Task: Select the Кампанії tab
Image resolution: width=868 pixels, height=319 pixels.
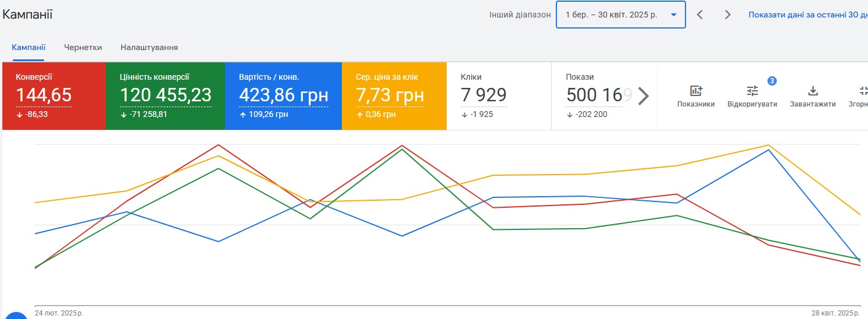Action: pos(28,47)
